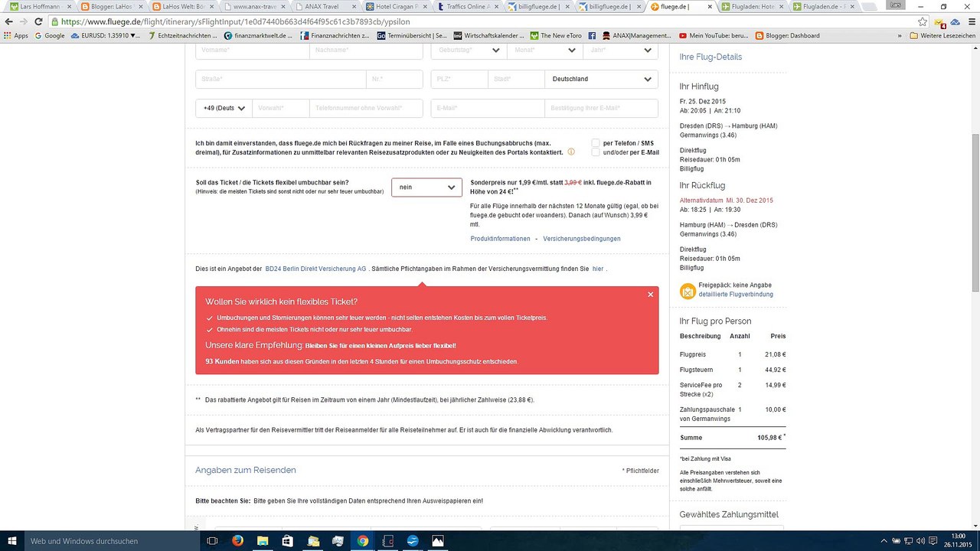Viewport: 980px width, 551px height.
Task: Open the mail extension icon with badge
Action: coord(941,22)
